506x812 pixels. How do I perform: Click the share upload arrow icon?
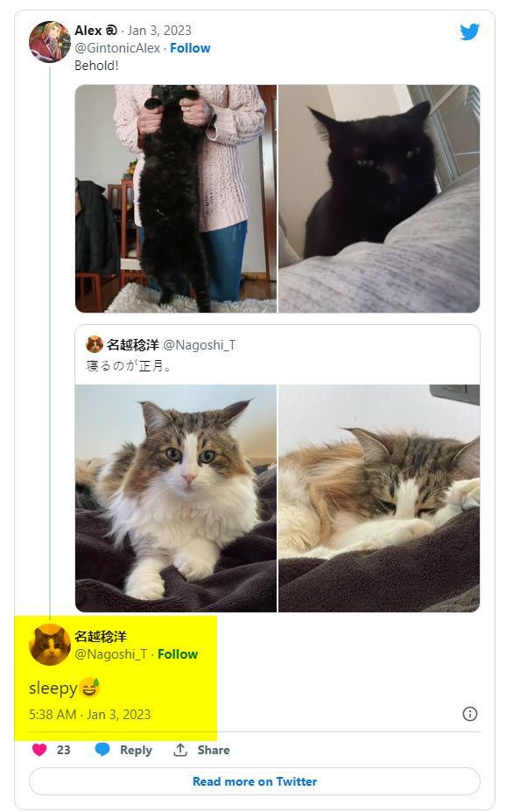180,749
